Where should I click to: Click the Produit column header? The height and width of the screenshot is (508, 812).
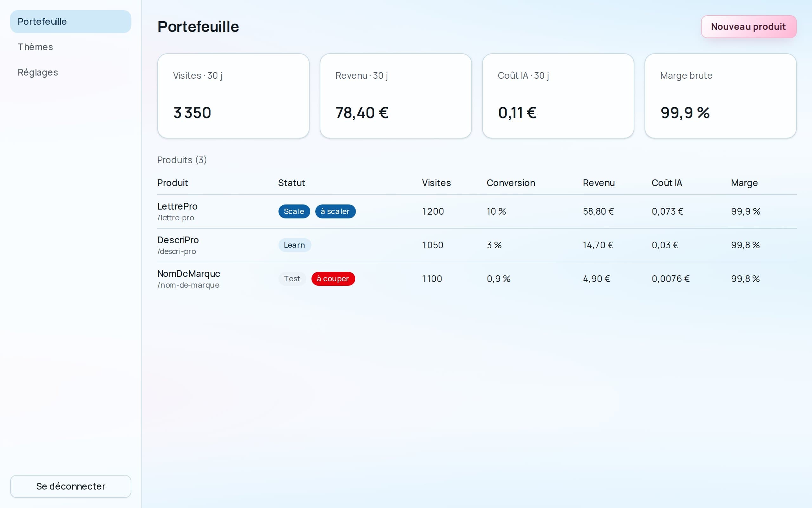[173, 183]
